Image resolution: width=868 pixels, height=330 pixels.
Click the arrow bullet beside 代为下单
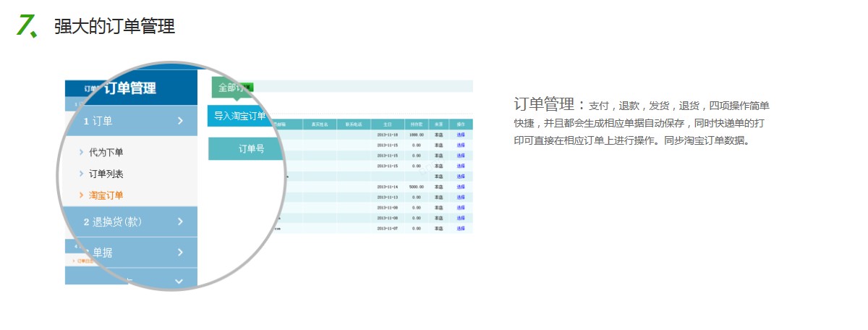[81, 152]
